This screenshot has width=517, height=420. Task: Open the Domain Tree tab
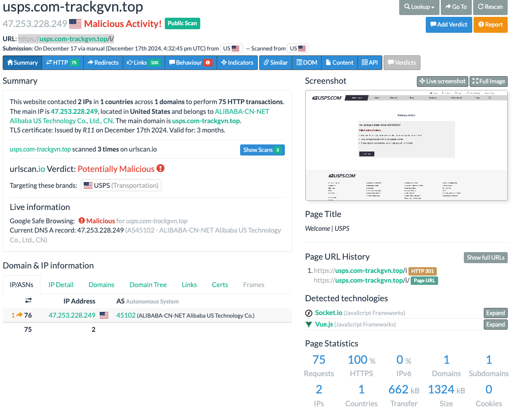148,285
